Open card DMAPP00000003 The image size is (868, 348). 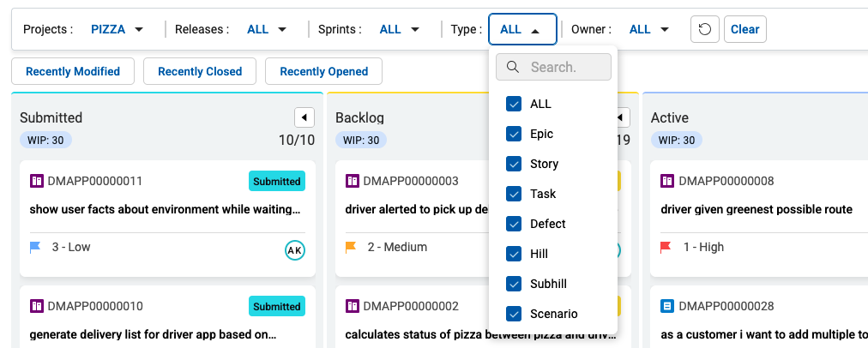click(x=411, y=181)
